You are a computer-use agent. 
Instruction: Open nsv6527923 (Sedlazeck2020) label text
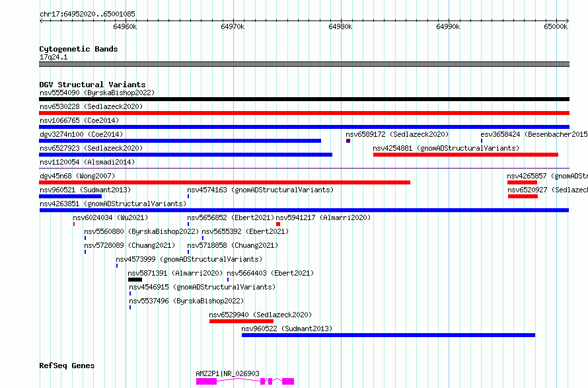point(91,148)
